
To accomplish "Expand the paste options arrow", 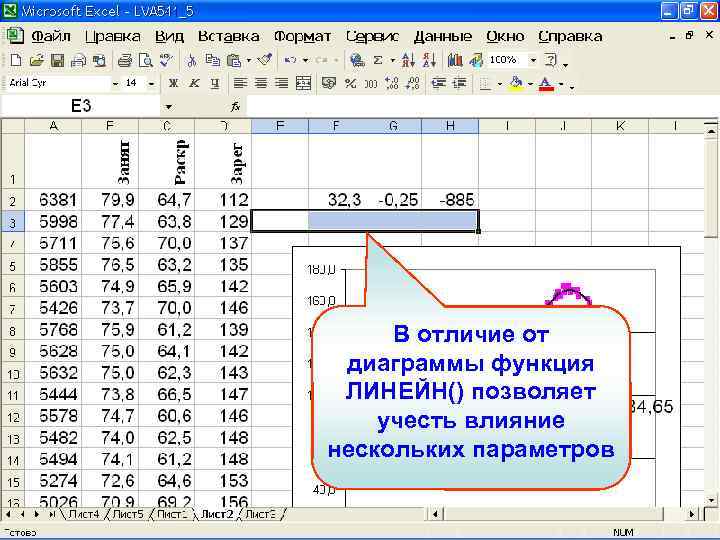I will coord(248,60).
